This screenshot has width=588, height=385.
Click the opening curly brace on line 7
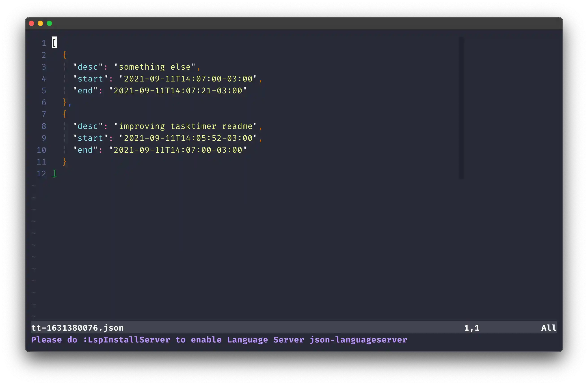(65, 114)
